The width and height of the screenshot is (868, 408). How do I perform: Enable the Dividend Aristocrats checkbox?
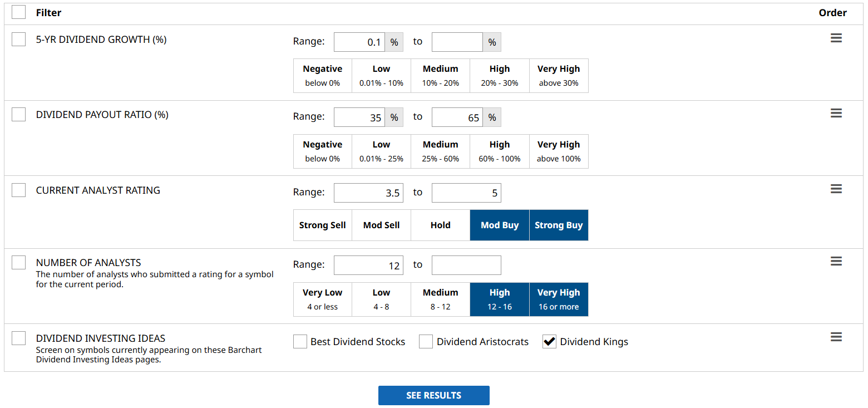(426, 342)
